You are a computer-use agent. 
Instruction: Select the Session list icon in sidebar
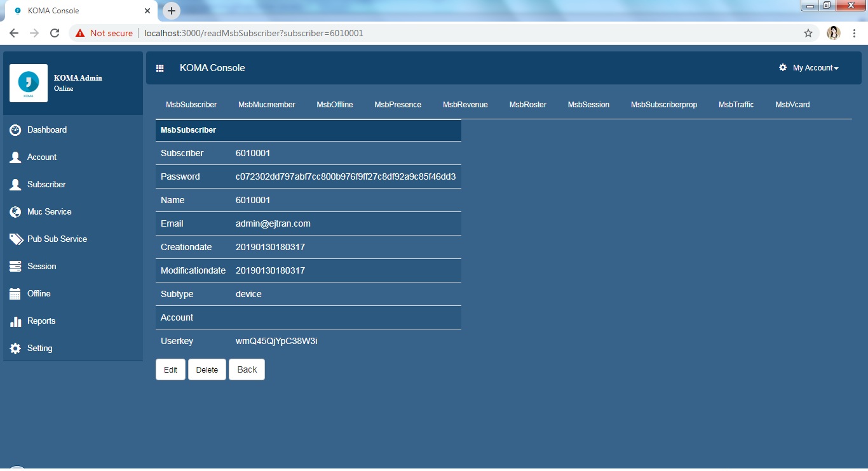point(15,266)
